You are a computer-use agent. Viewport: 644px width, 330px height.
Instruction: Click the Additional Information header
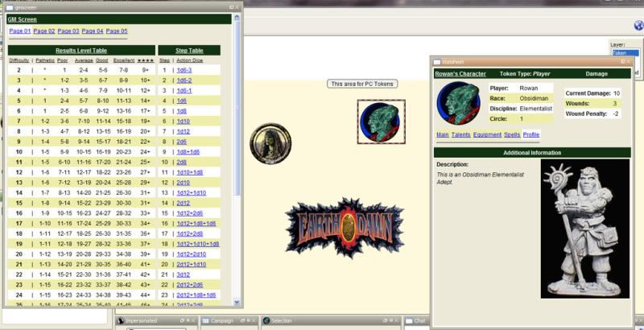(x=532, y=153)
